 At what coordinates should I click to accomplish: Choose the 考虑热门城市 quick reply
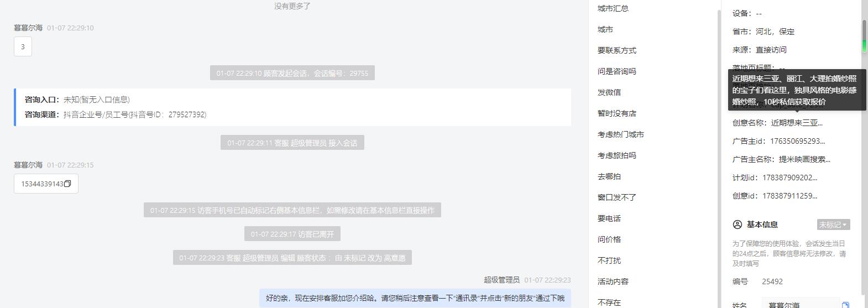(x=621, y=134)
